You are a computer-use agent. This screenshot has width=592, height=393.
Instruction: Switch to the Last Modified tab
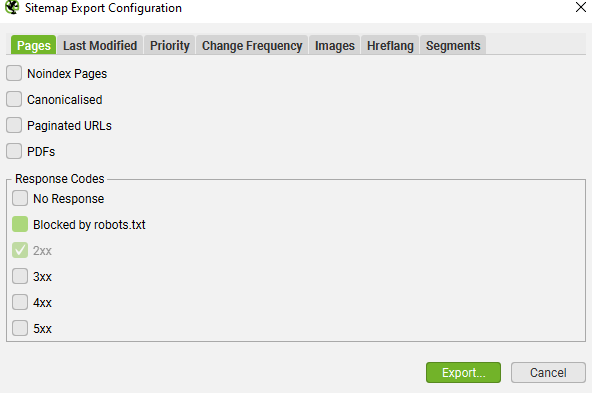point(100,45)
